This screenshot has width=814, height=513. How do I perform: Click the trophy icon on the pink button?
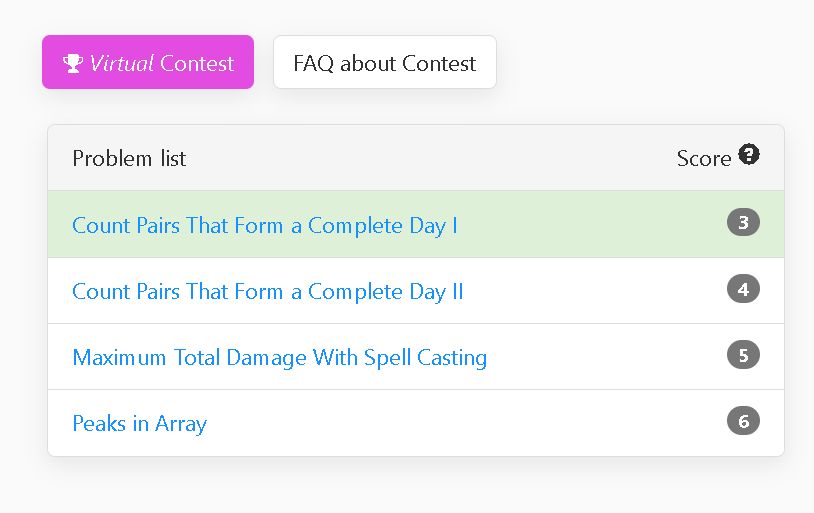click(73, 63)
